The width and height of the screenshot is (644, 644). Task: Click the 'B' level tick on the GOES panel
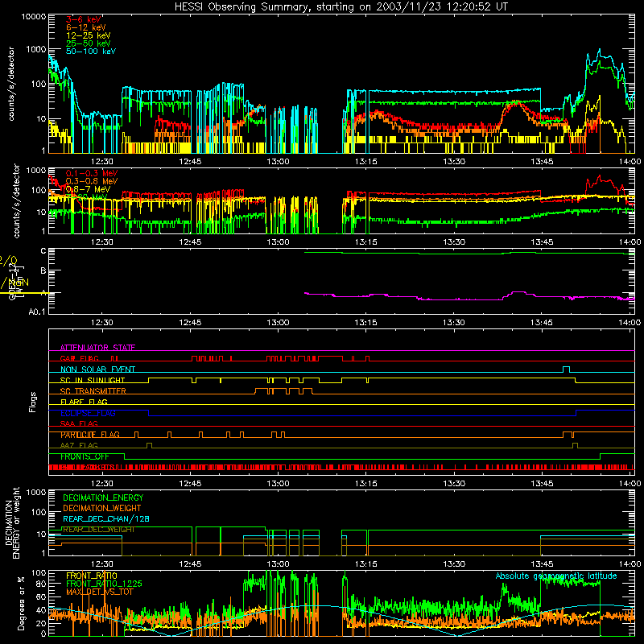(43, 270)
